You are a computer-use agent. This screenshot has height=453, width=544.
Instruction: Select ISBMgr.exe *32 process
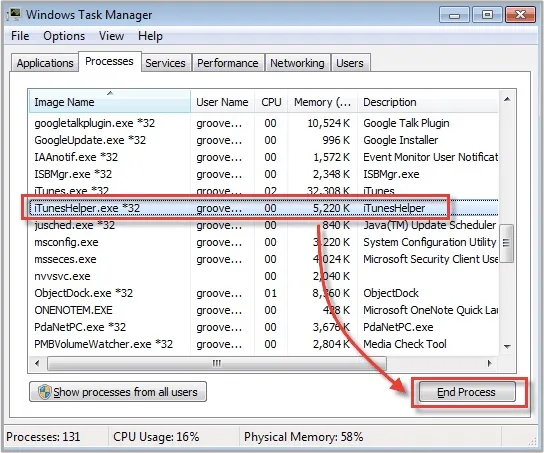264,174
